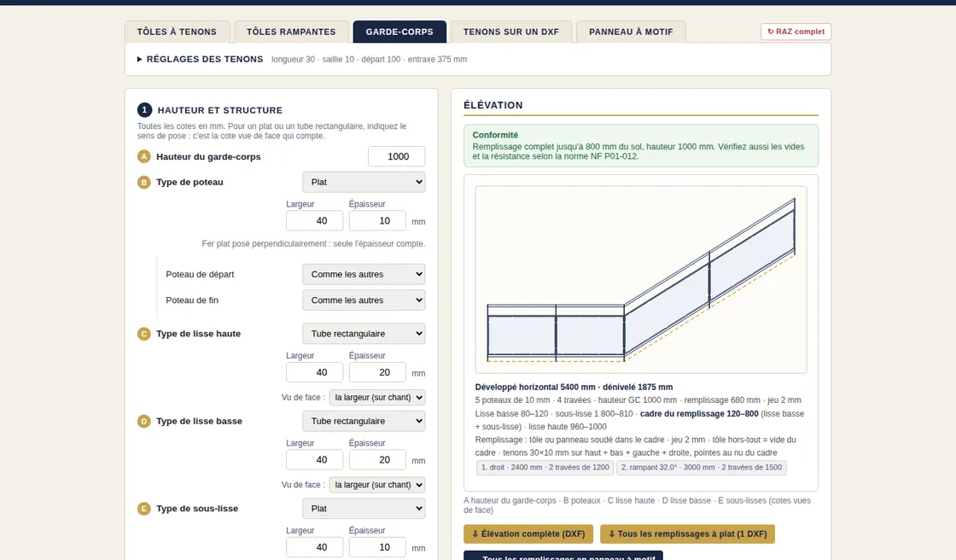Click the sous-lisse Épaisseur input field
Viewport: 956px width, 560px height.
tap(377, 547)
